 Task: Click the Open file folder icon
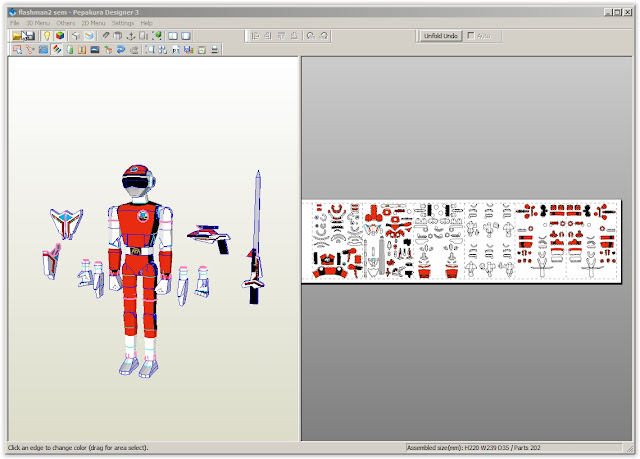(x=16, y=36)
